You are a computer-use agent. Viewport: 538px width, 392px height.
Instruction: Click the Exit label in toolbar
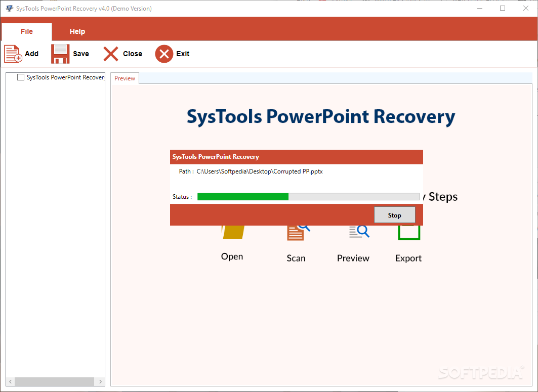[x=183, y=54]
